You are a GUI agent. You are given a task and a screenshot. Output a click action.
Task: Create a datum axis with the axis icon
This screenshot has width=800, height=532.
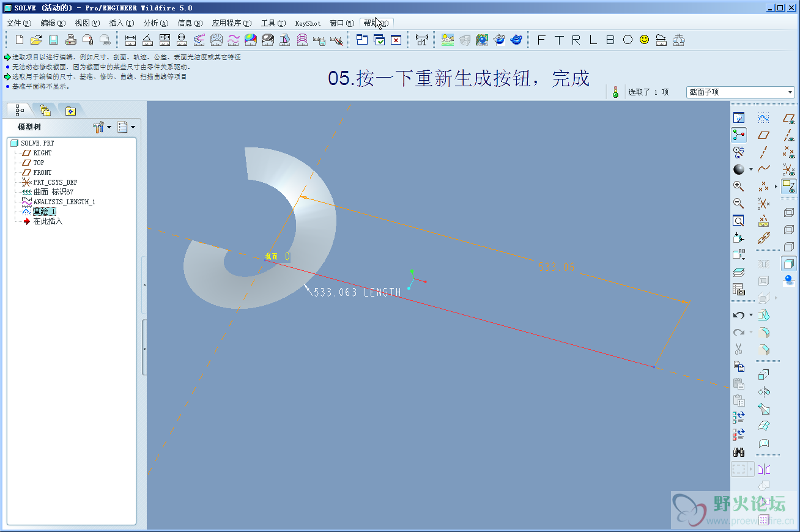tap(764, 152)
